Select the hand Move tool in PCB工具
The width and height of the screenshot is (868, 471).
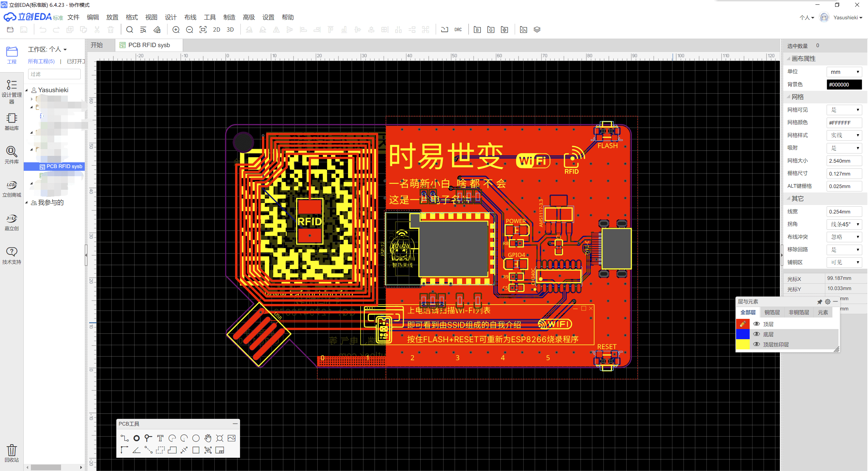tap(208, 438)
